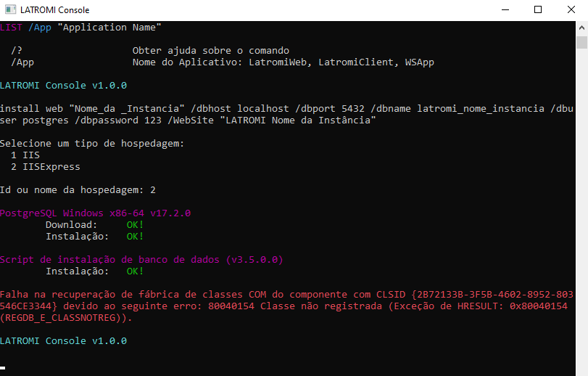The width and height of the screenshot is (588, 376).
Task: Click the '1 IIS' option line
Action: [25, 155]
